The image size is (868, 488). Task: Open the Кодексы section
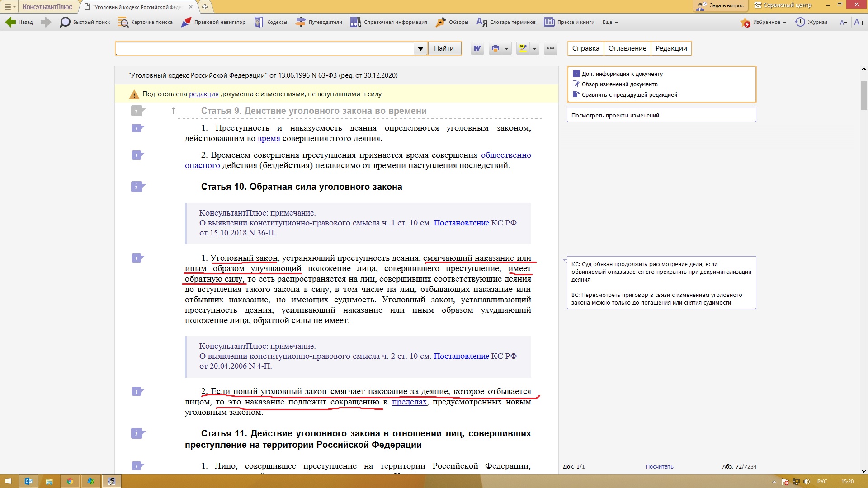(270, 22)
